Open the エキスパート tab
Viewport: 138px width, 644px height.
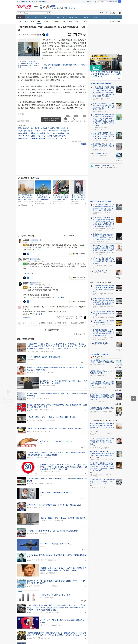pyautogui.click(x=48, y=17)
